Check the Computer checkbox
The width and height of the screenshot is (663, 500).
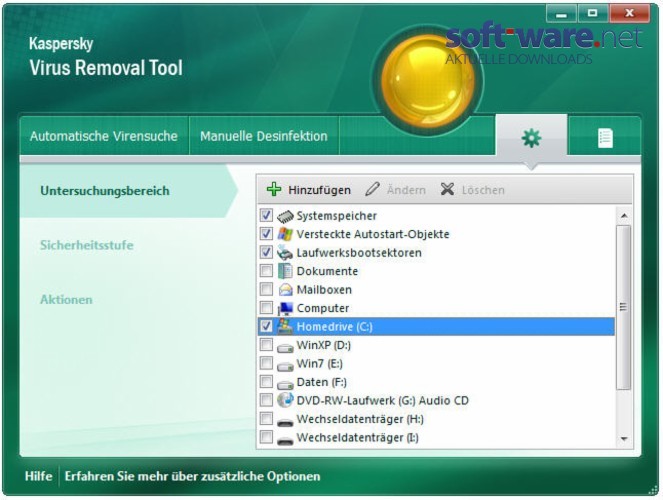click(x=266, y=308)
